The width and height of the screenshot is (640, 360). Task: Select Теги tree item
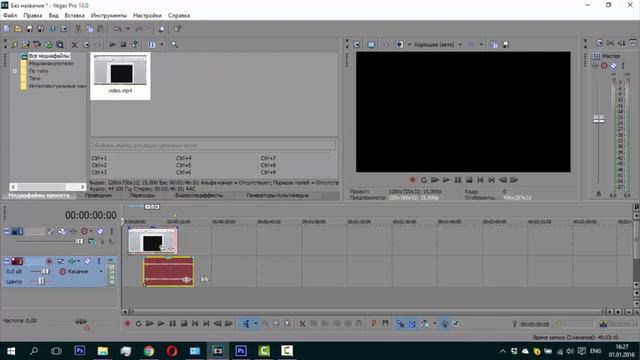(34, 78)
